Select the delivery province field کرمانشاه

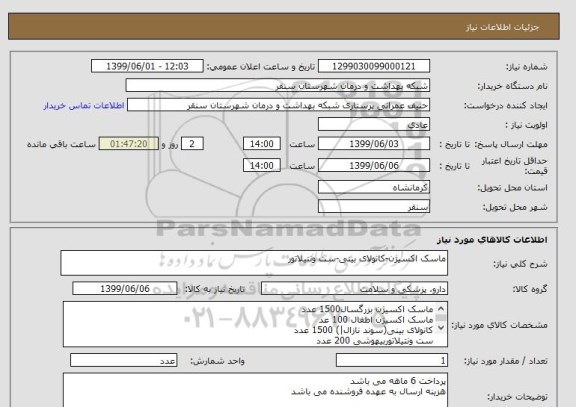click(x=374, y=187)
